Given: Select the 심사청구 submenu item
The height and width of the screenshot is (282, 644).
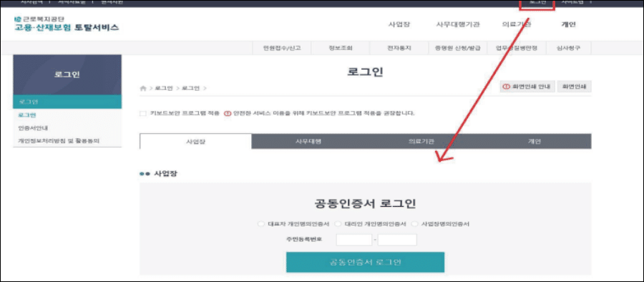Looking at the screenshot, I should (x=568, y=48).
